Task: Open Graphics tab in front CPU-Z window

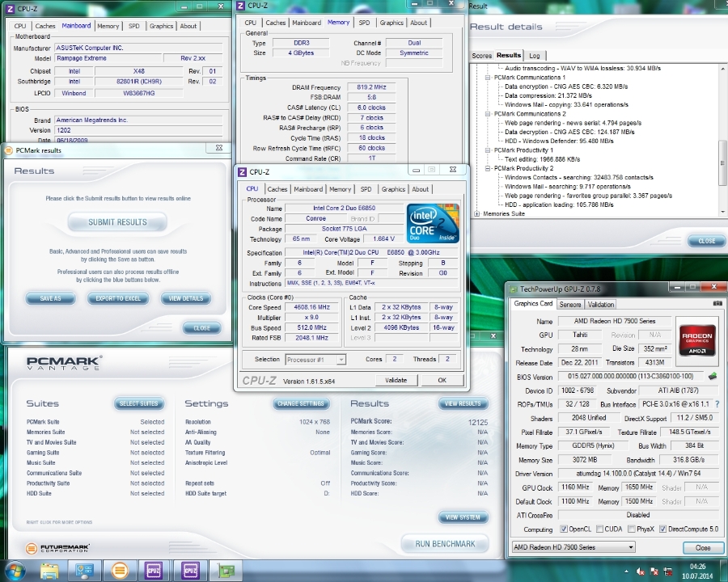Action: pyautogui.click(x=393, y=189)
